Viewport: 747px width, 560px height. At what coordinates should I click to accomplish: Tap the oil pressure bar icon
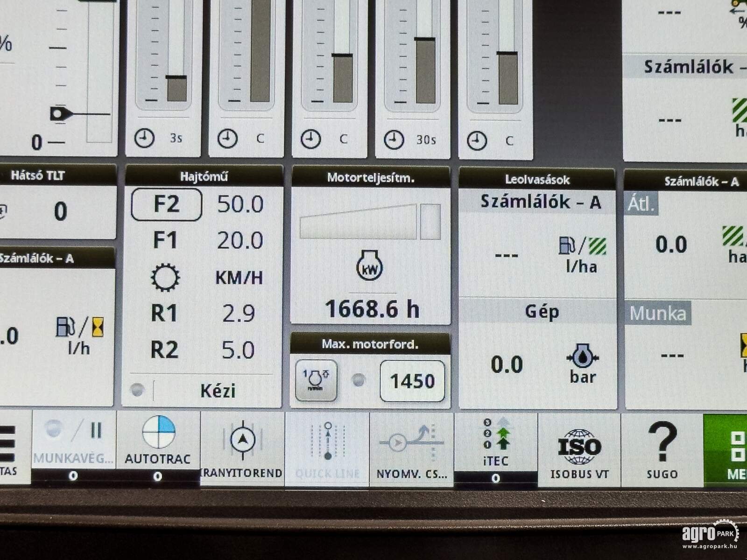pyautogui.click(x=582, y=357)
